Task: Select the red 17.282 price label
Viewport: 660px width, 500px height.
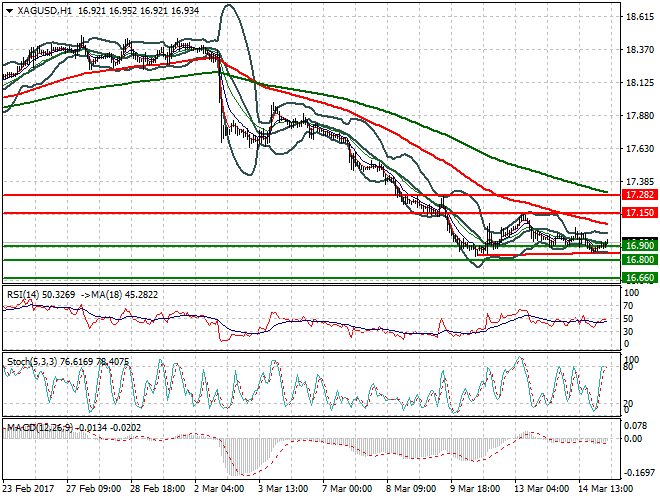Action: [638, 193]
